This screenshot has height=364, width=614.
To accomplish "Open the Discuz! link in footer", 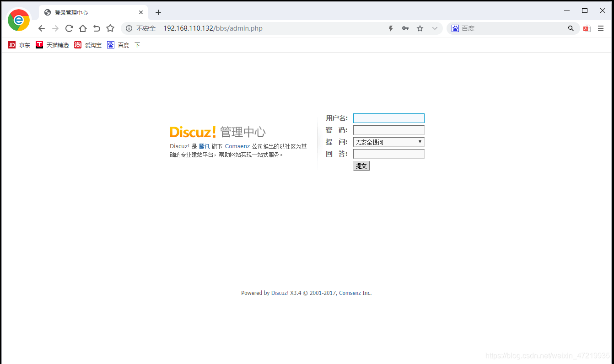I will (x=280, y=293).
